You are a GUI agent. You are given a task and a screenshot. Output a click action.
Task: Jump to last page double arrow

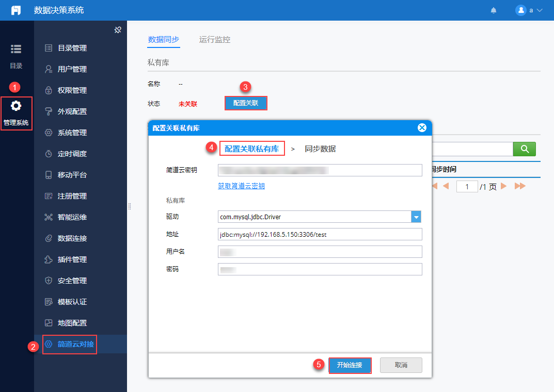(x=520, y=186)
